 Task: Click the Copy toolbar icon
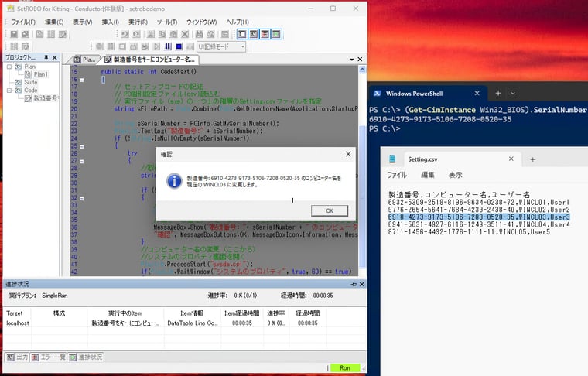click(162, 34)
